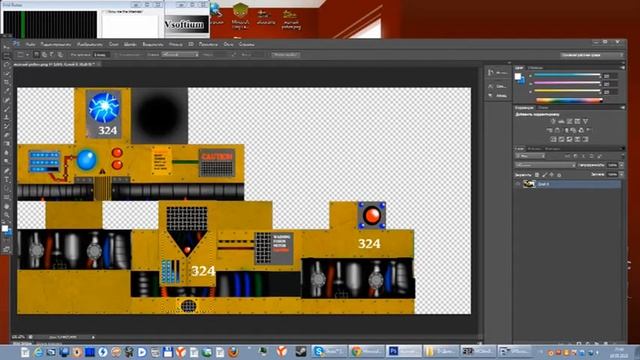
Task: Open the layer filter kind dropdown
Action: click(530, 156)
